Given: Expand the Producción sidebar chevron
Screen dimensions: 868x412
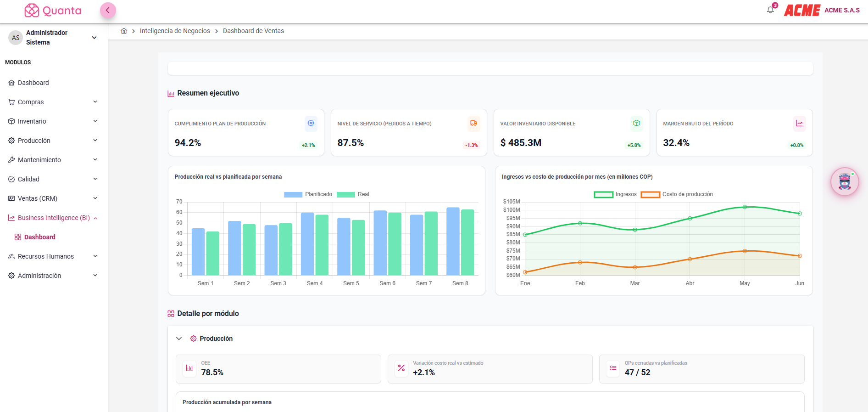Looking at the screenshot, I should pyautogui.click(x=95, y=141).
